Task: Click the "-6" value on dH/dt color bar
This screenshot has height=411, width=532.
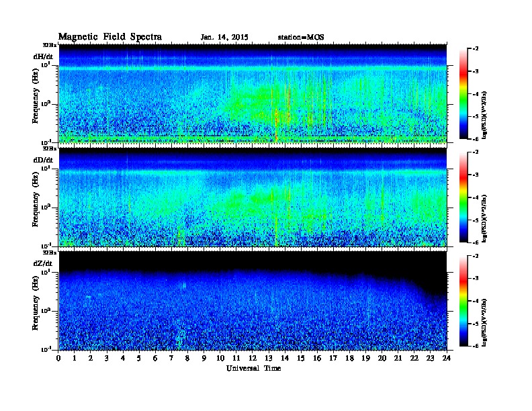Action: point(476,139)
